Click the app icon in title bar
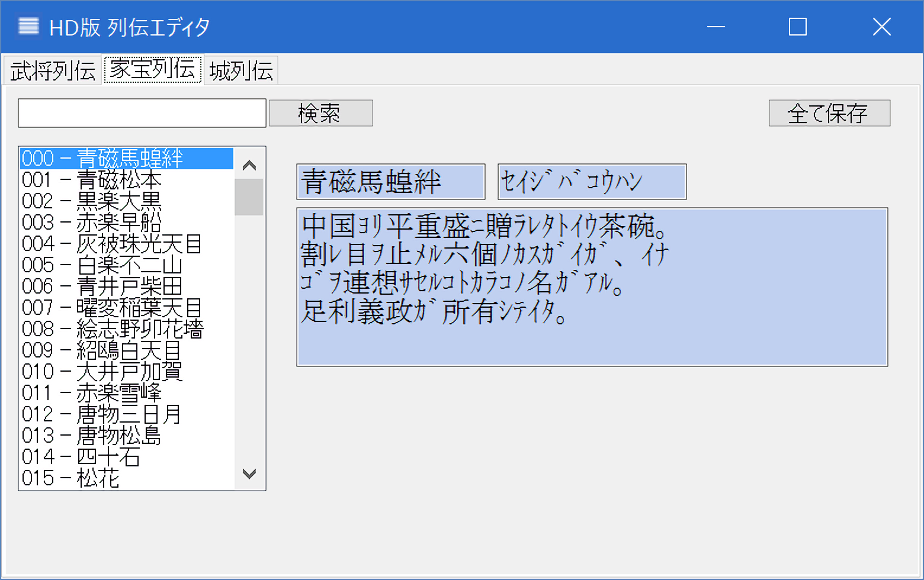The width and height of the screenshot is (924, 580). pos(28,27)
